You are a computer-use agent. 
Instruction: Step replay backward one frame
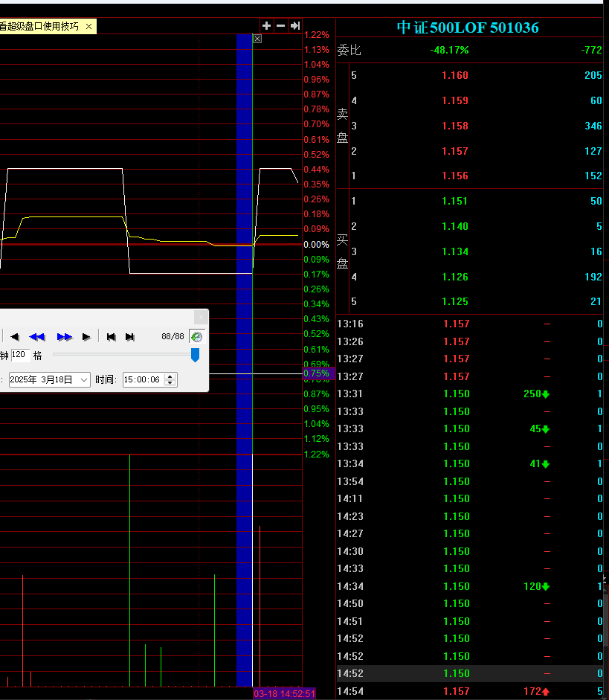tap(14, 337)
